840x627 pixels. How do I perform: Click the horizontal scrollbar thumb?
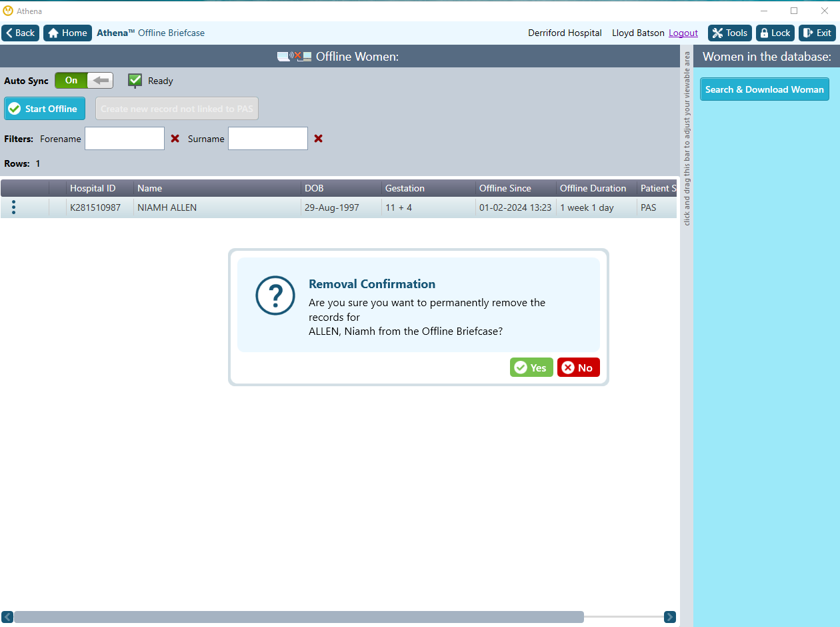pos(299,617)
